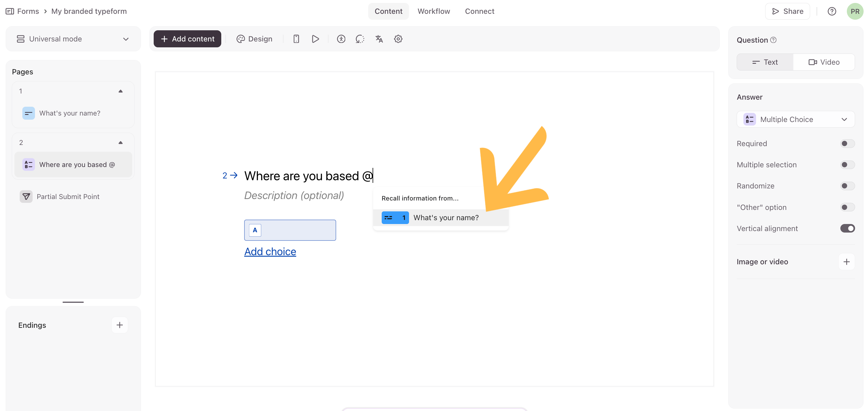868x411 pixels.
Task: Switch to the Workflow tab
Action: [x=433, y=11]
